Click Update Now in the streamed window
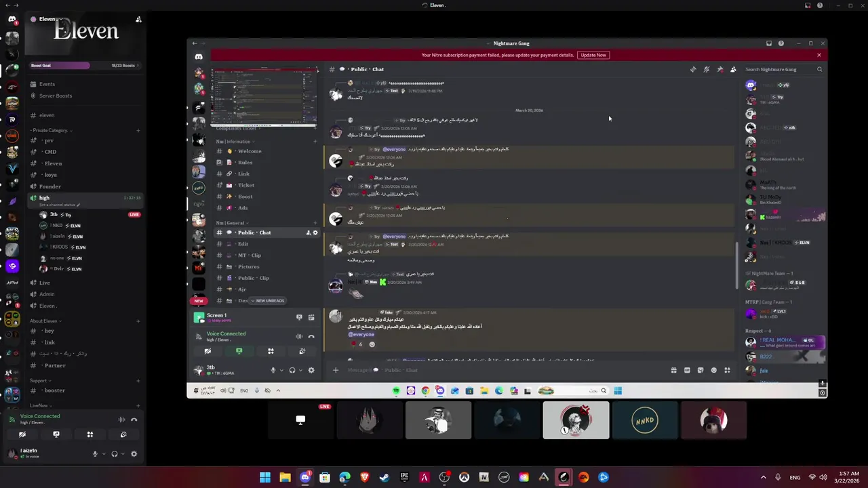The image size is (868, 488). [593, 55]
